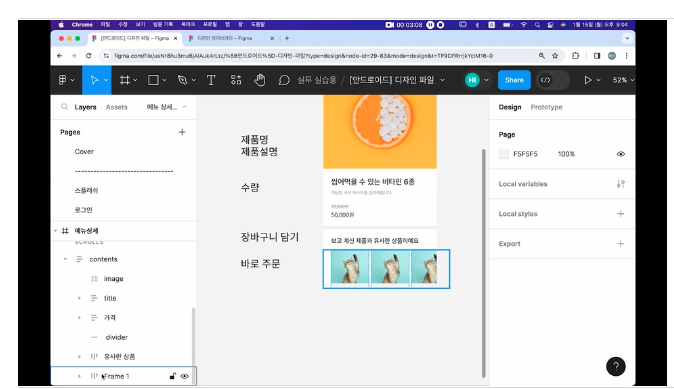This screenshot has width=674, height=389.
Task: Open the Apple menu
Action: [x=61, y=25]
